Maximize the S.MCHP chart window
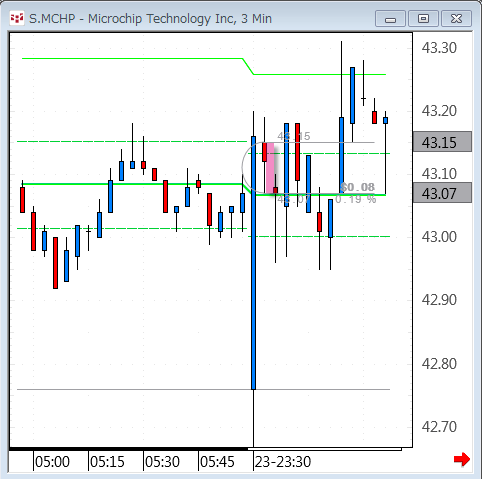The height and width of the screenshot is (479, 482). click(423, 19)
